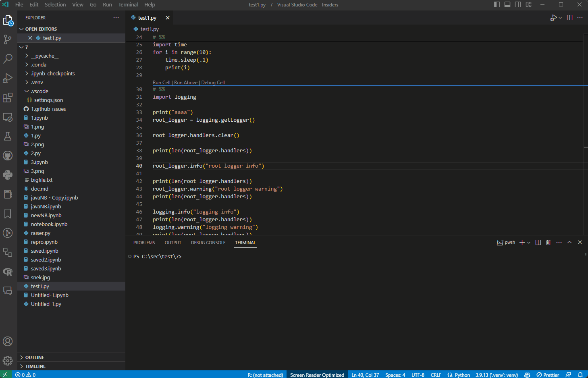
Task: Open Manage via gear icon
Action: click(8, 361)
